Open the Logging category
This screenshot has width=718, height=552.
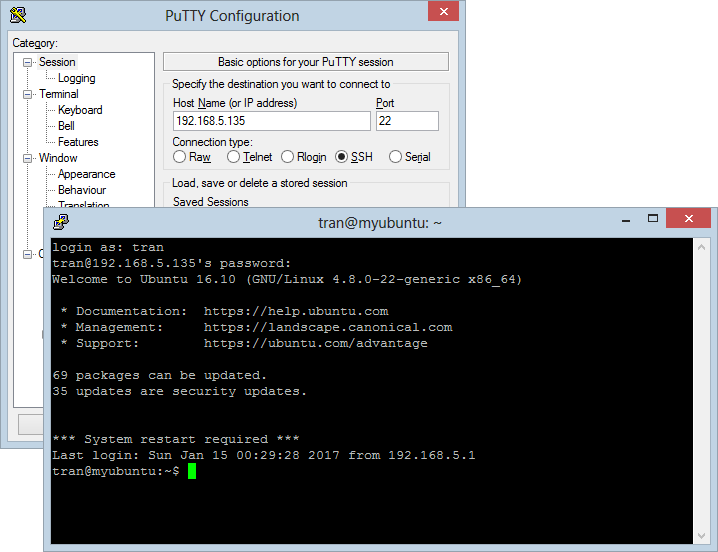tap(76, 78)
